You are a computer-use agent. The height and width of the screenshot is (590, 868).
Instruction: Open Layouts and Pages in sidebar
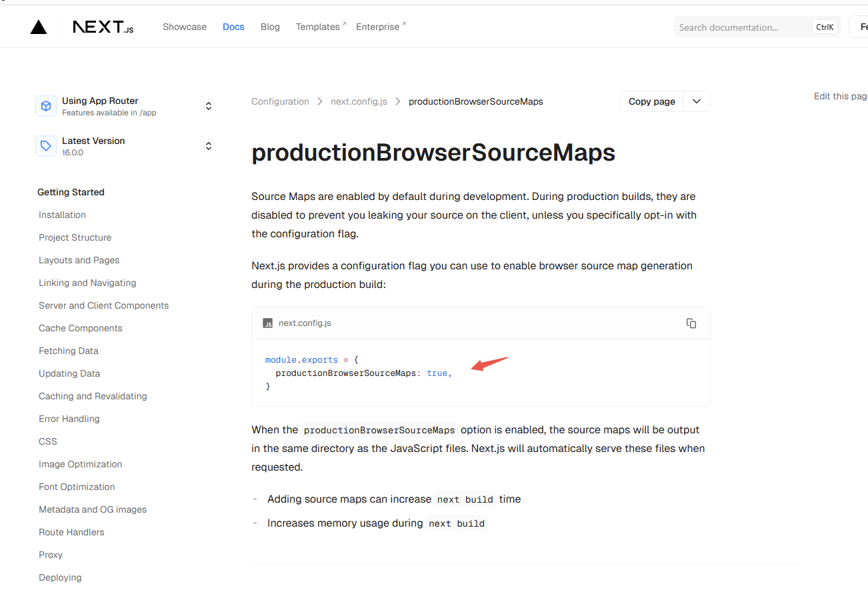tap(79, 260)
